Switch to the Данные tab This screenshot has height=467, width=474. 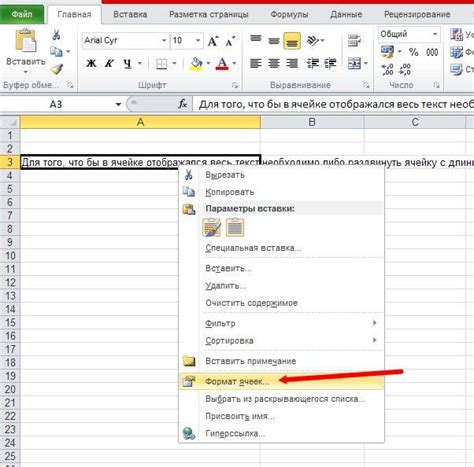[346, 15]
